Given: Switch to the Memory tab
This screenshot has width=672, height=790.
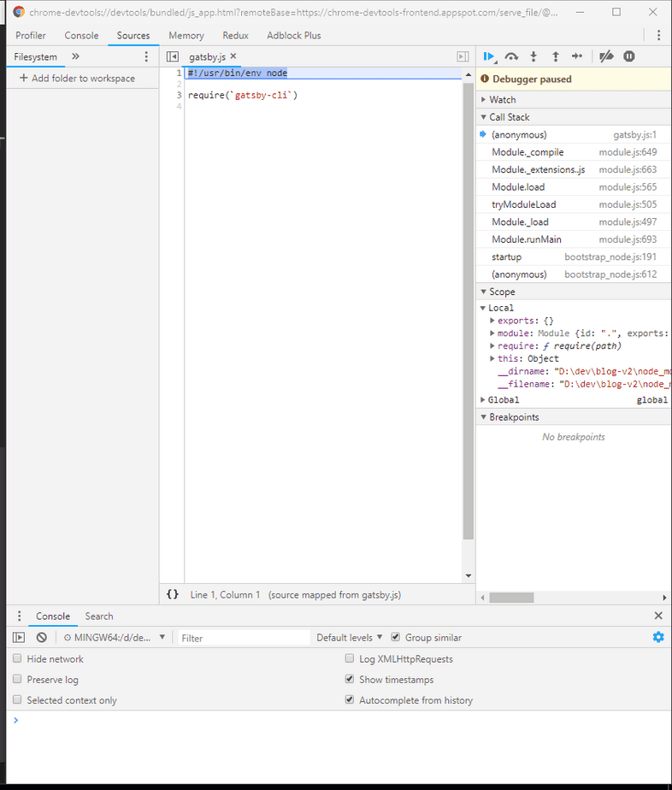Looking at the screenshot, I should point(186,36).
